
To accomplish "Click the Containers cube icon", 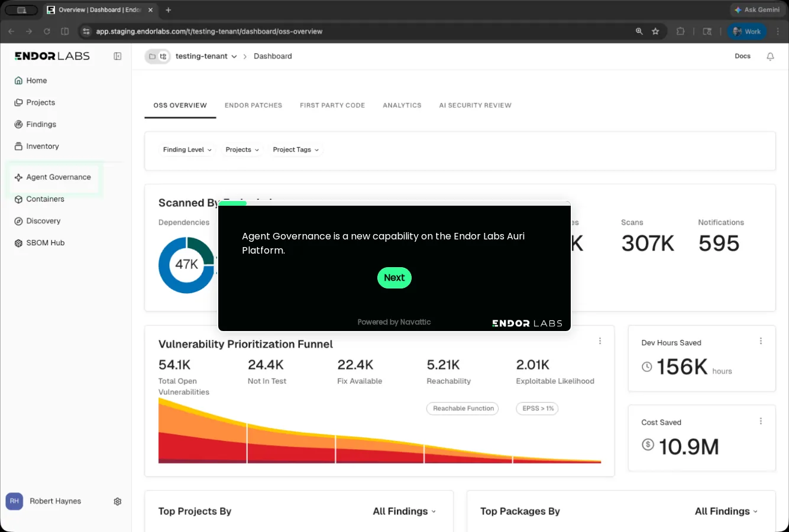I will point(18,199).
